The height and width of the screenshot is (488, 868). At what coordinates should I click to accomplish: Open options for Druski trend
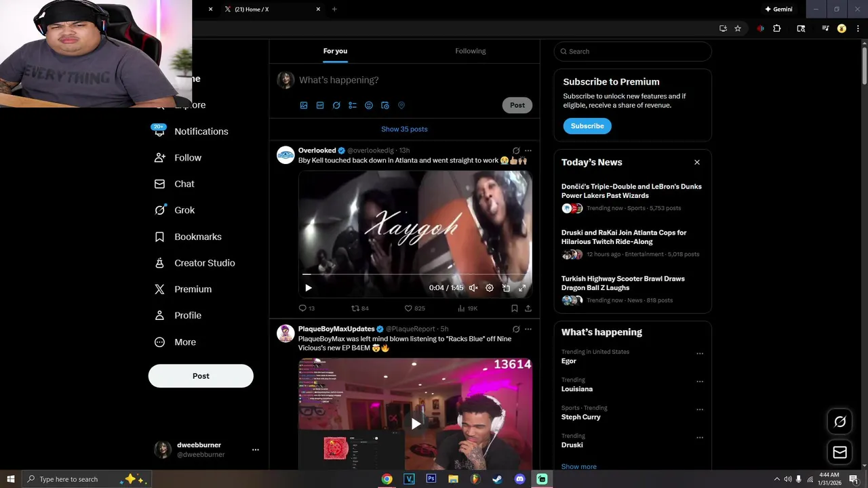[x=700, y=438]
